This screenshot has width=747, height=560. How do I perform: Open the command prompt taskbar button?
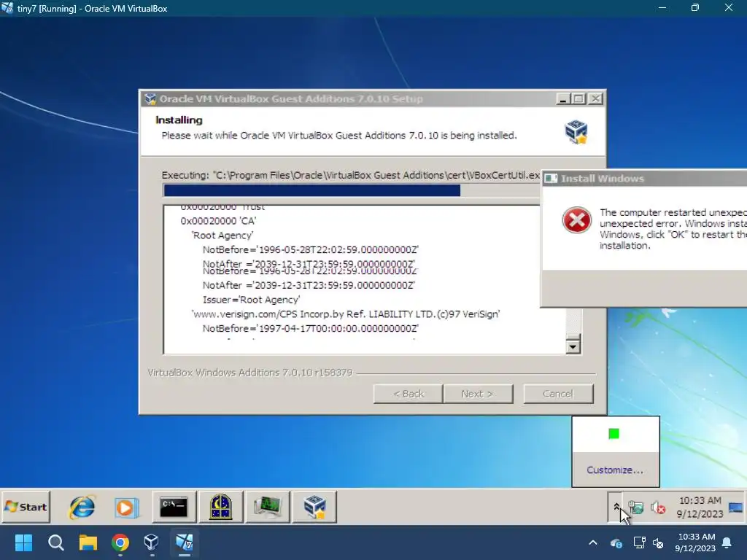(174, 507)
